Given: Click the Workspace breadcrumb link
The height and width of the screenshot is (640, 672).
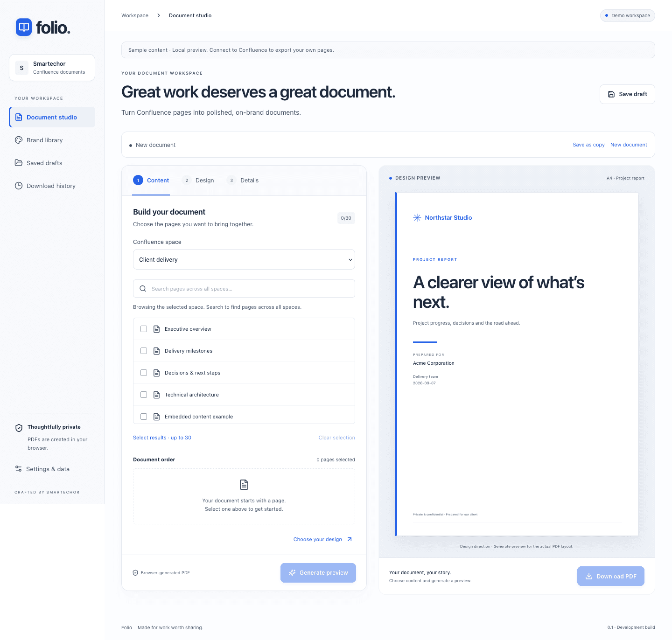Looking at the screenshot, I should 135,15.
